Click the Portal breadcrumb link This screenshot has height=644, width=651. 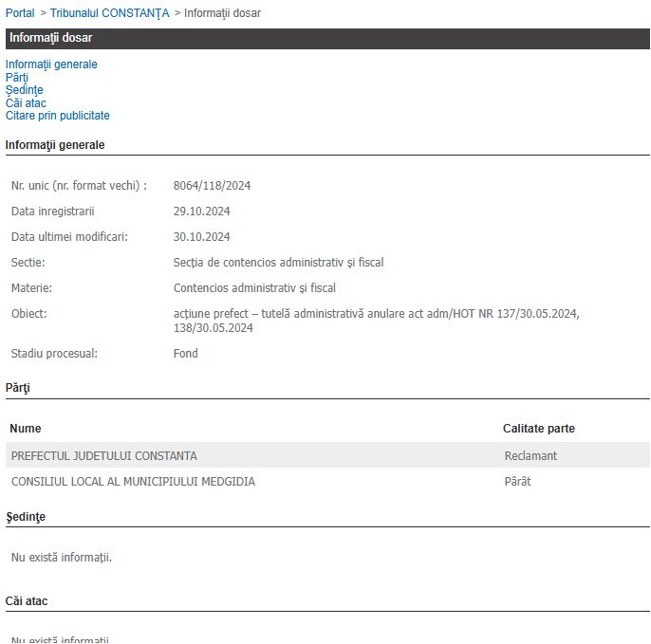20,13
